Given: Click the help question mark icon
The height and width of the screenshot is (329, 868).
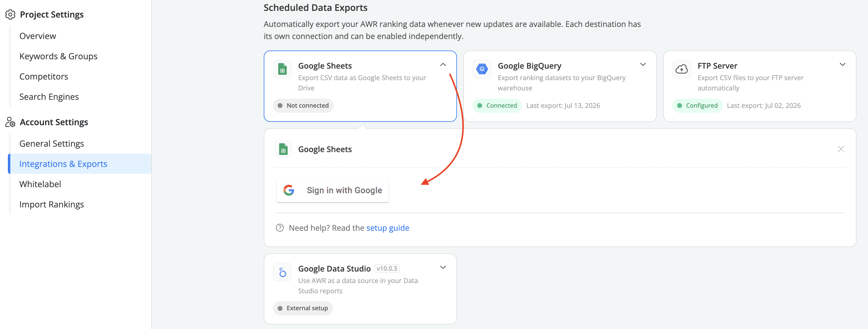Looking at the screenshot, I should tap(280, 228).
